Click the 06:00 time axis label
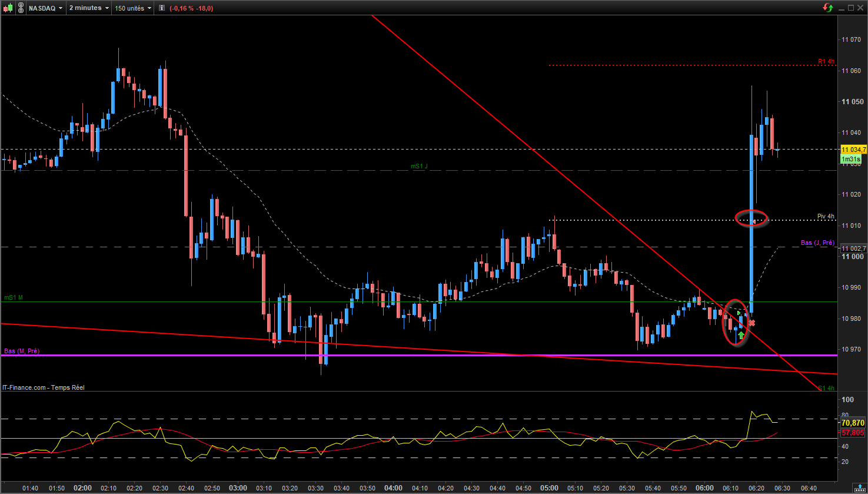The width and height of the screenshot is (868, 494). 704,488
